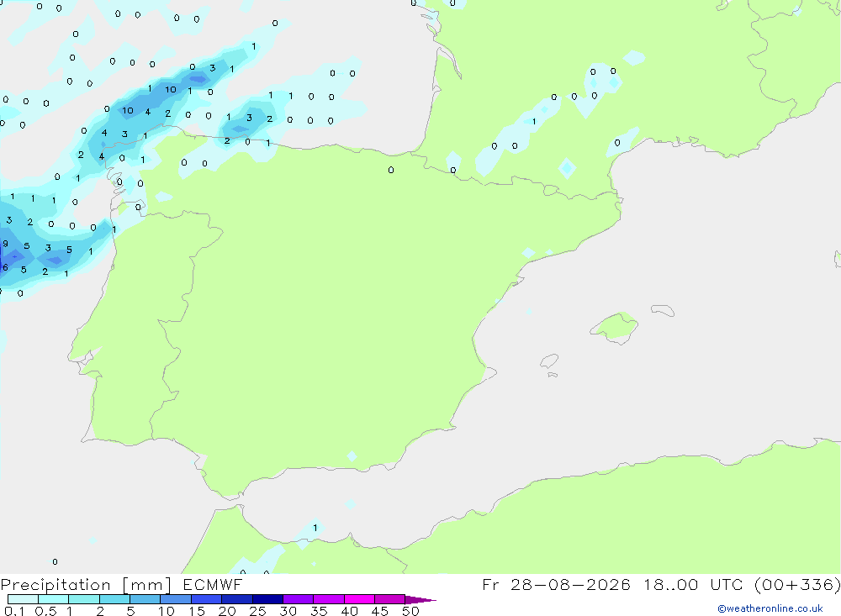Click the 0.5–1 mm legend color swatch
The width and height of the screenshot is (841, 616).
pos(53,599)
